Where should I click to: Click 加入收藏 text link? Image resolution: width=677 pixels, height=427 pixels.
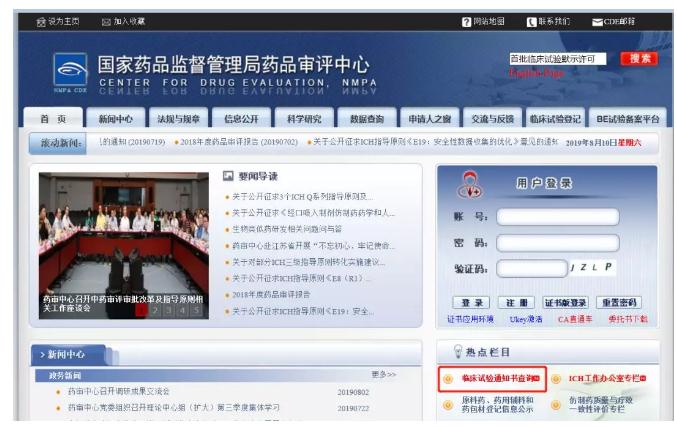(x=130, y=22)
